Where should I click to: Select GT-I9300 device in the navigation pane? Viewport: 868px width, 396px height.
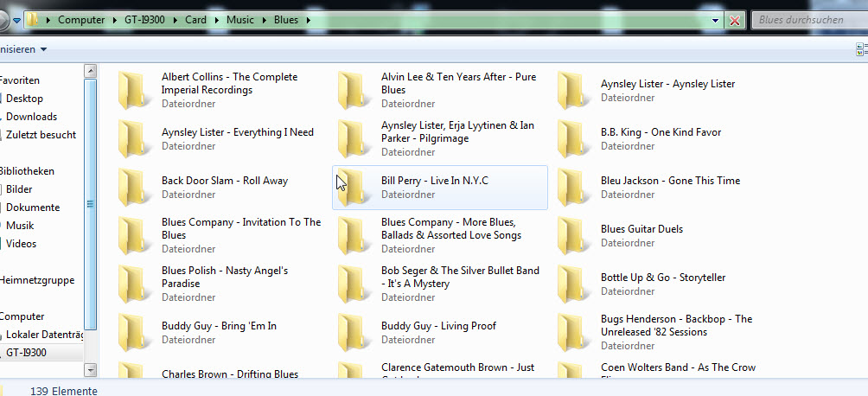[x=26, y=353]
